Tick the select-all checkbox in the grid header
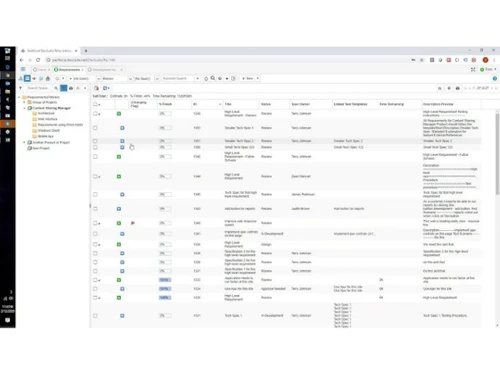500x375 pixels. pos(95,104)
